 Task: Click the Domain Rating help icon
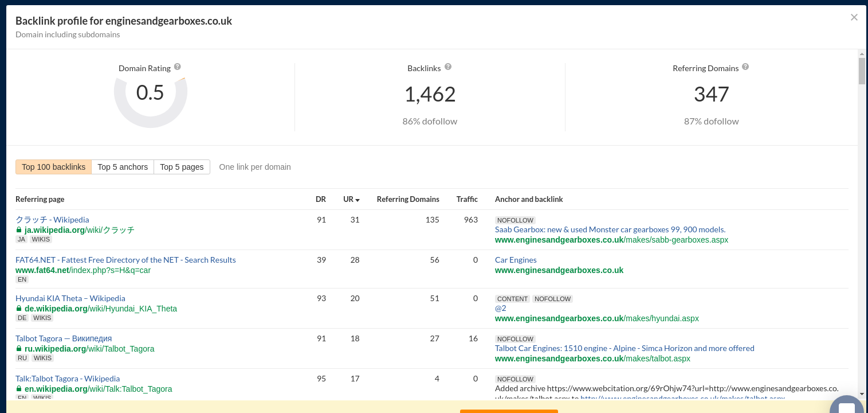(x=178, y=67)
